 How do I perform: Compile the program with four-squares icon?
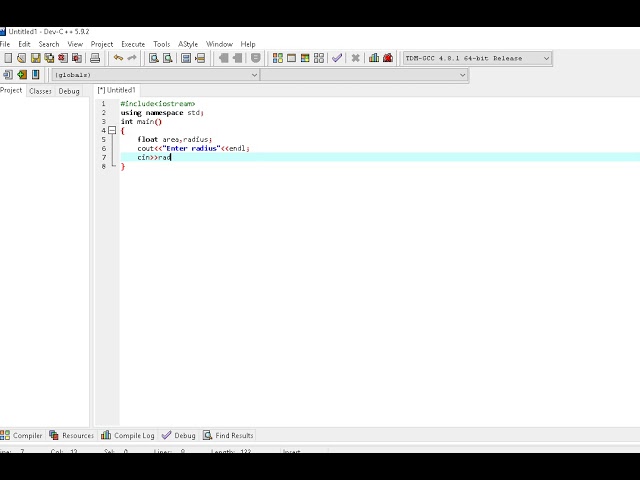(x=278, y=58)
